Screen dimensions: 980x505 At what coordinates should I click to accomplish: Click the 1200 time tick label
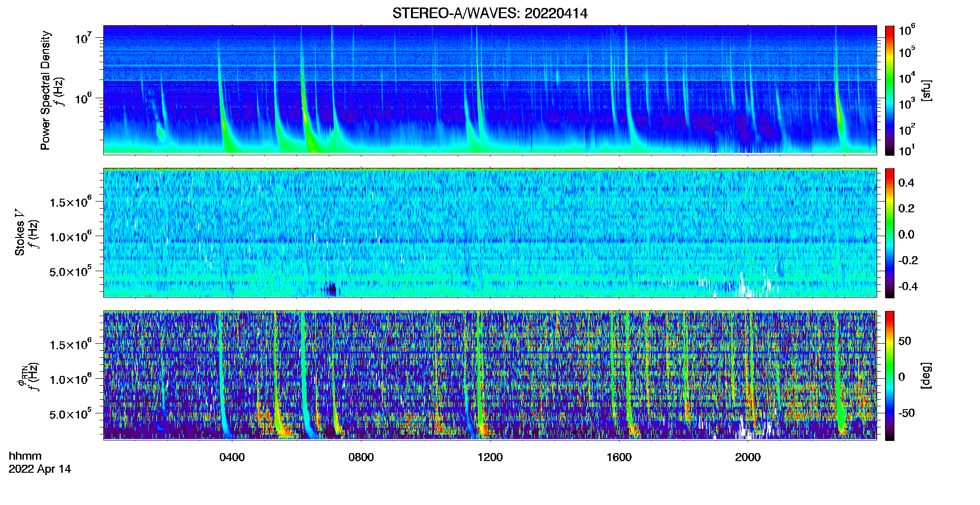point(490,457)
